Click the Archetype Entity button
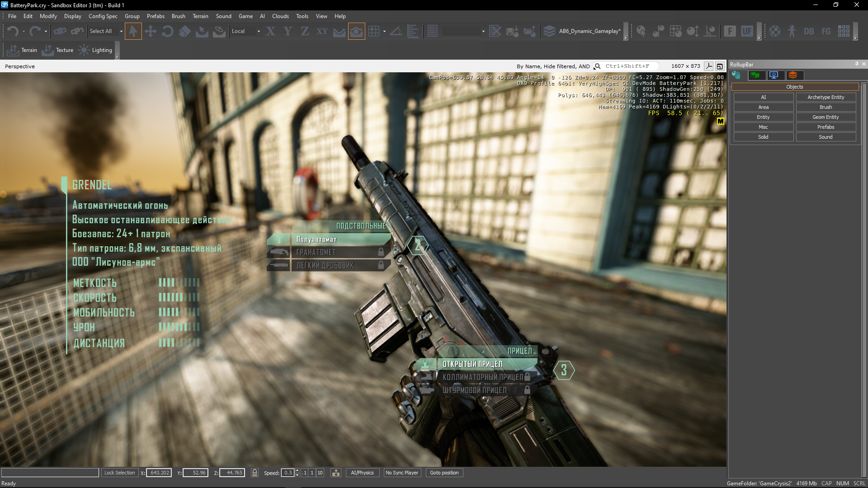The height and width of the screenshot is (488, 868). [x=826, y=97]
